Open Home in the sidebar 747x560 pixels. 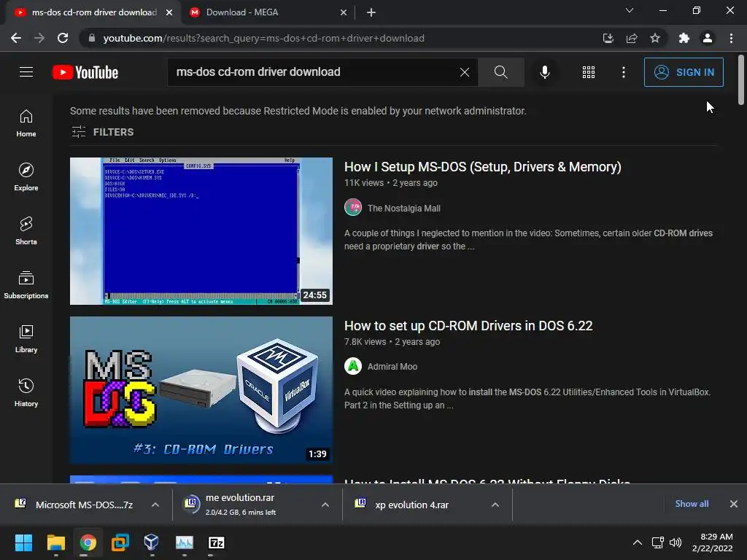(26, 122)
